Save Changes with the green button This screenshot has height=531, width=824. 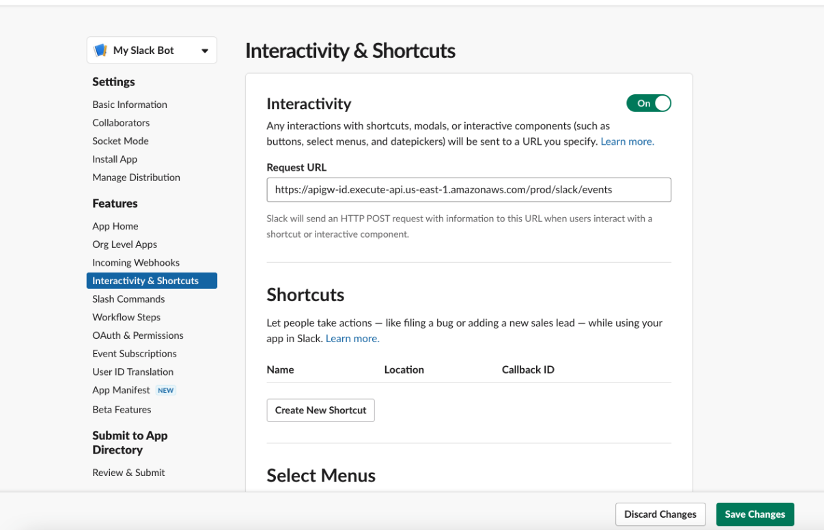point(755,514)
